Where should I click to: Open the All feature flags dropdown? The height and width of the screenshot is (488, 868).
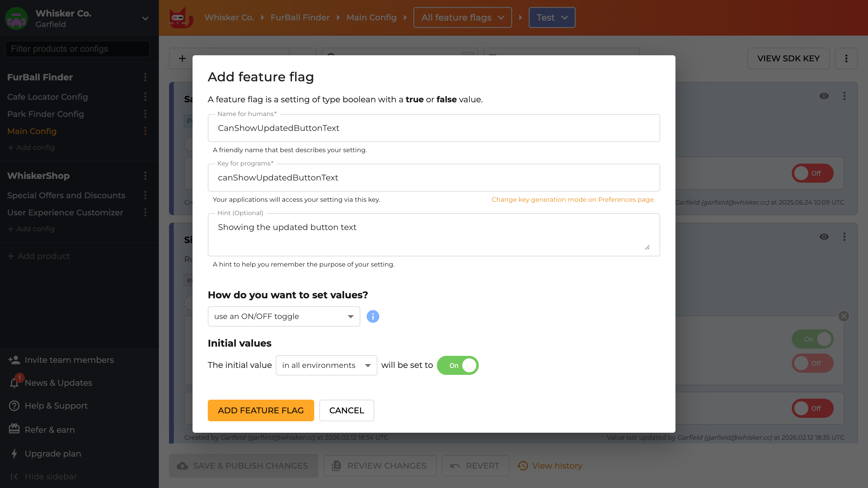click(x=462, y=17)
